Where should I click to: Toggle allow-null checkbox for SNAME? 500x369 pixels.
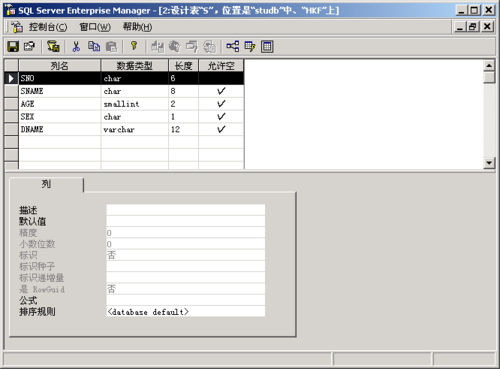click(221, 91)
